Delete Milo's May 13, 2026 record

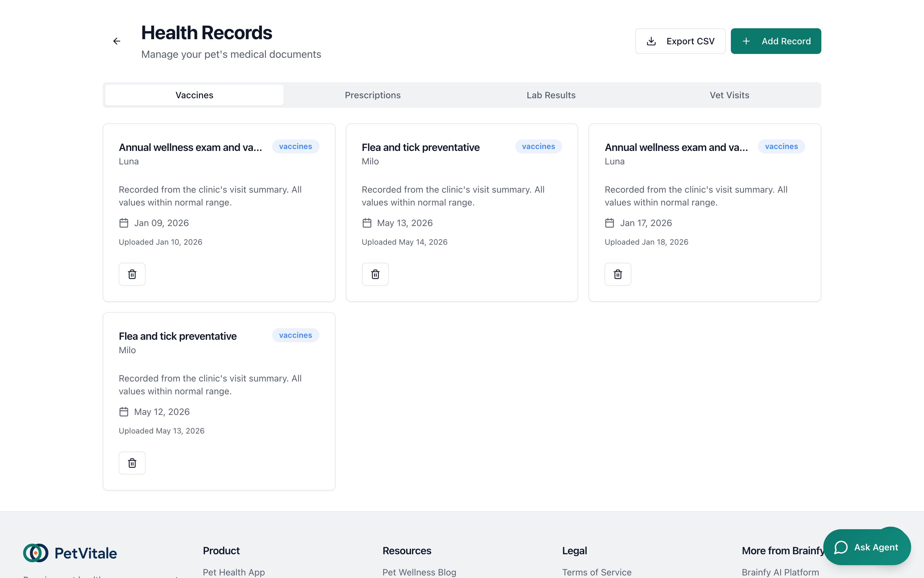click(375, 274)
